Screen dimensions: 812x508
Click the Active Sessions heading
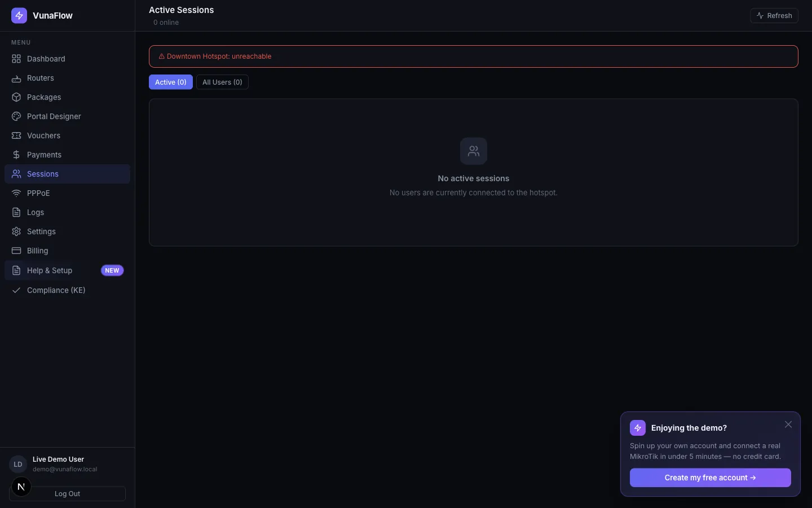click(x=182, y=10)
